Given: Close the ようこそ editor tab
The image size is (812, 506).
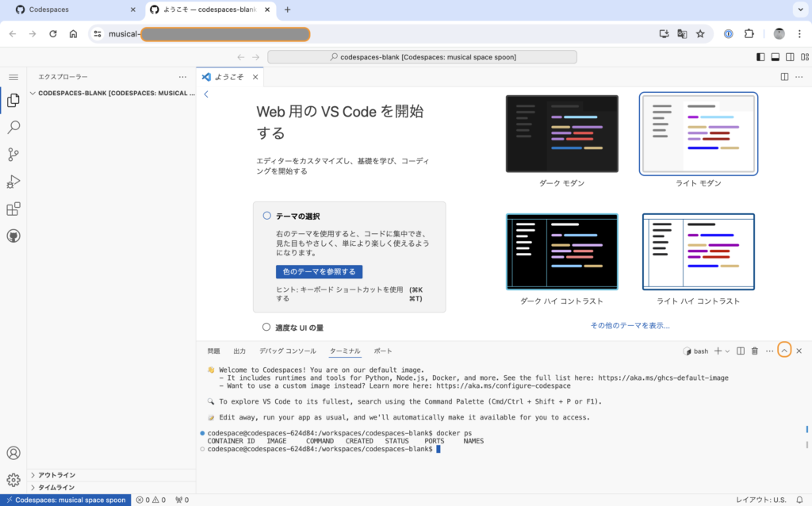Looking at the screenshot, I should click(255, 77).
